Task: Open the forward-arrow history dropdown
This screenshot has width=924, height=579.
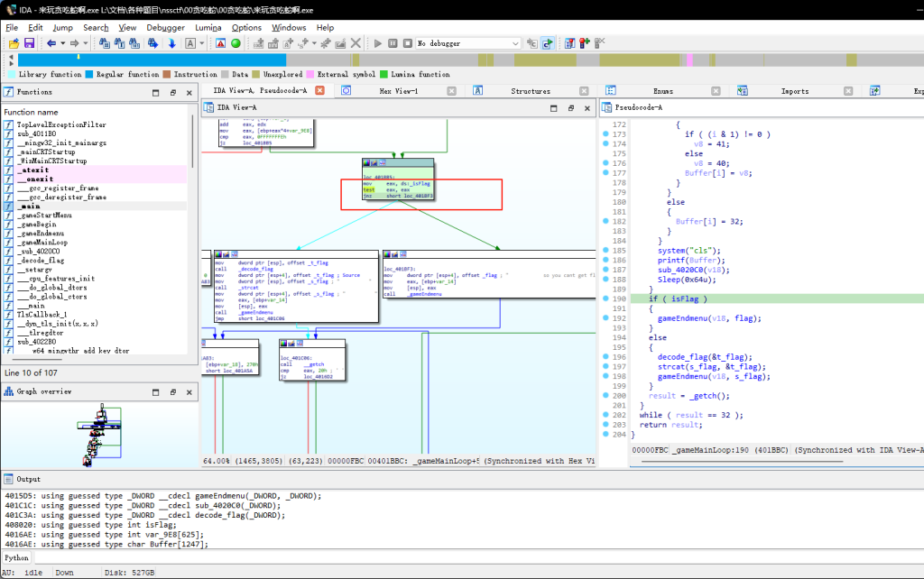Action: 86,43
